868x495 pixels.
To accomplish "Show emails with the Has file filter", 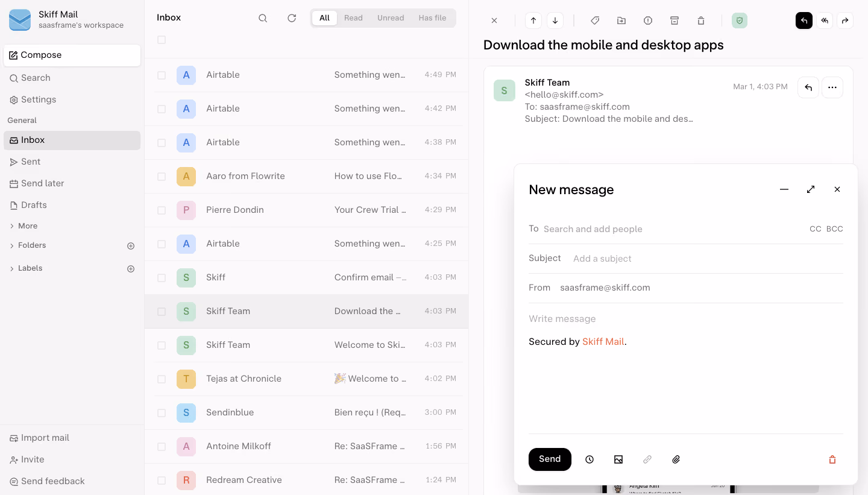I will [x=432, y=18].
